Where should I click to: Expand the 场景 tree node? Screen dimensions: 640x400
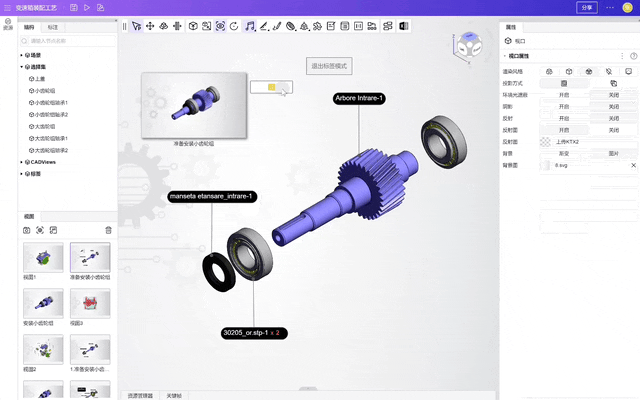[x=23, y=54]
